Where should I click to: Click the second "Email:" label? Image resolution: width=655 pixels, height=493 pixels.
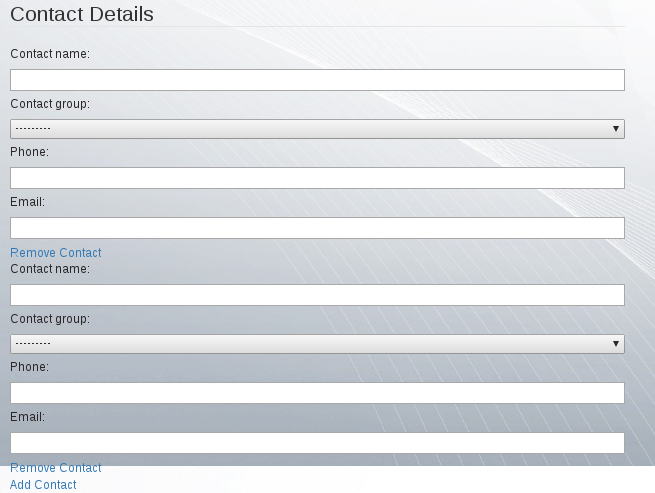(28, 417)
